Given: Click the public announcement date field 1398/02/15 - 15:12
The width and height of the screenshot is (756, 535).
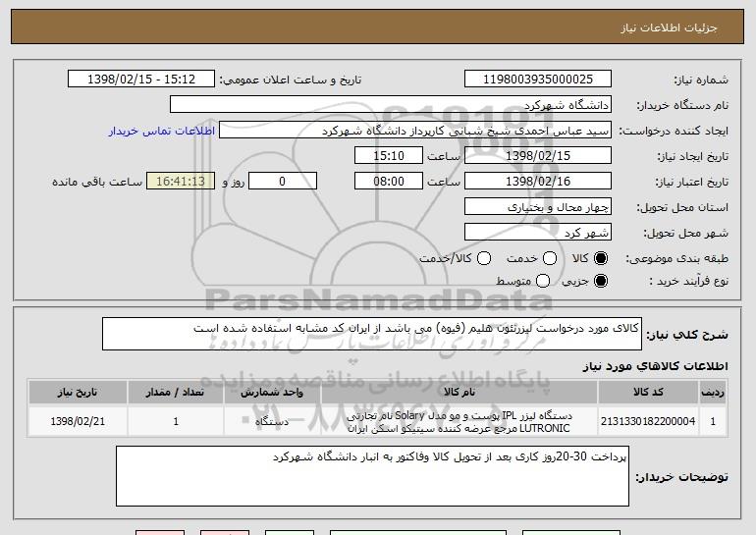Looking at the screenshot, I should click(x=141, y=80).
